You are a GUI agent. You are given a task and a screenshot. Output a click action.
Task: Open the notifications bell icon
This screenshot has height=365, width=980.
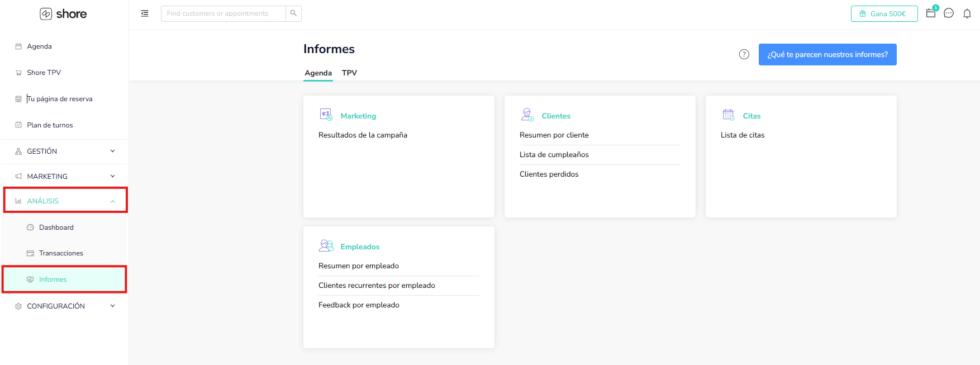click(x=967, y=14)
